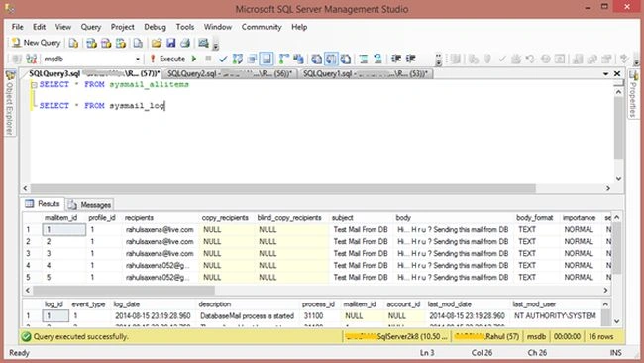
Task: Toggle IntelliSense Enabled
Action: coord(267,59)
